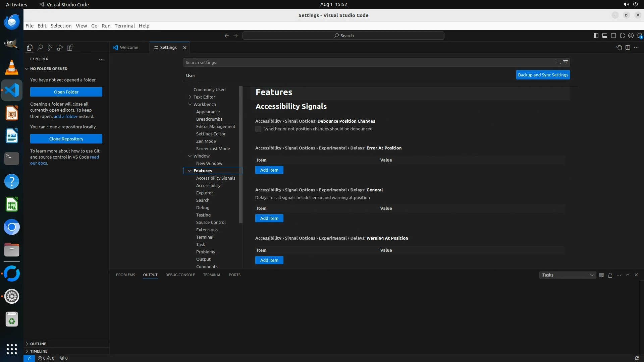
Task: Collapse the Workbench settings category
Action: tap(190, 105)
